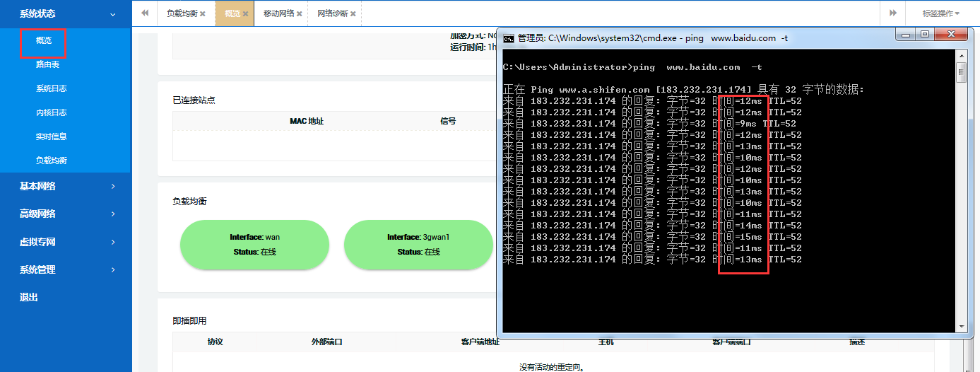The height and width of the screenshot is (372, 980).
Task: Close the 网络诊断 tab
Action: 353,14
